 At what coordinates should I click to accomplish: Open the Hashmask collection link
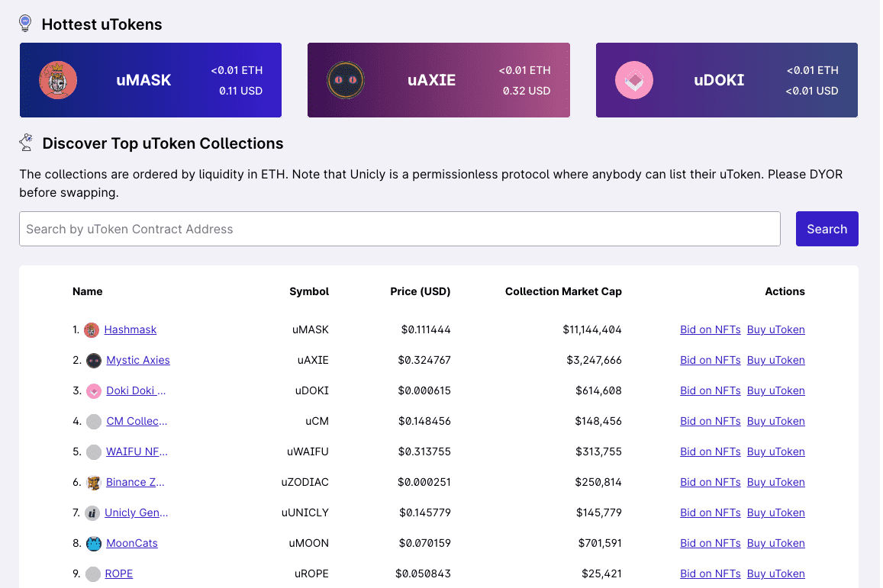tap(130, 329)
